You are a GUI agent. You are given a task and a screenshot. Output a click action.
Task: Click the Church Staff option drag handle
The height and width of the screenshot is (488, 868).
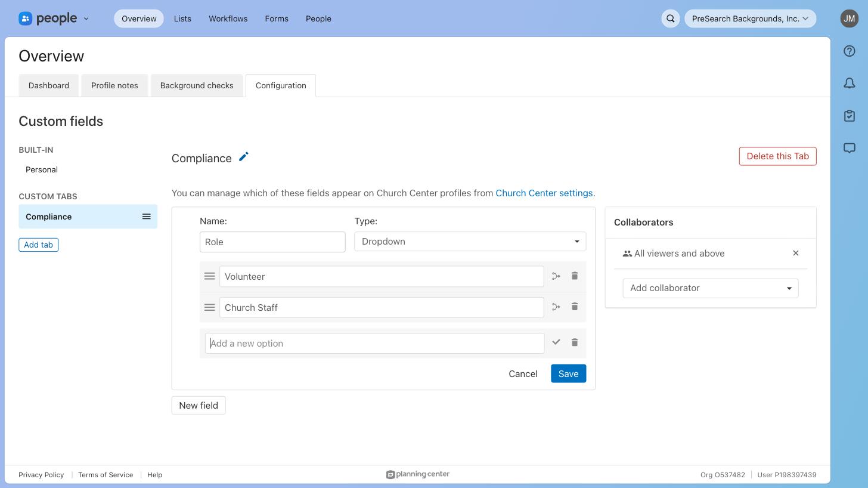pyautogui.click(x=209, y=307)
